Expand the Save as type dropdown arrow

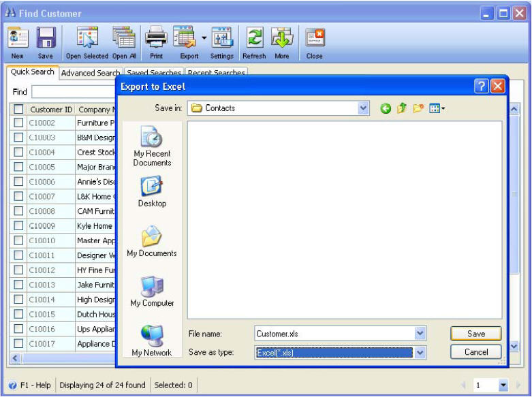[x=420, y=353]
